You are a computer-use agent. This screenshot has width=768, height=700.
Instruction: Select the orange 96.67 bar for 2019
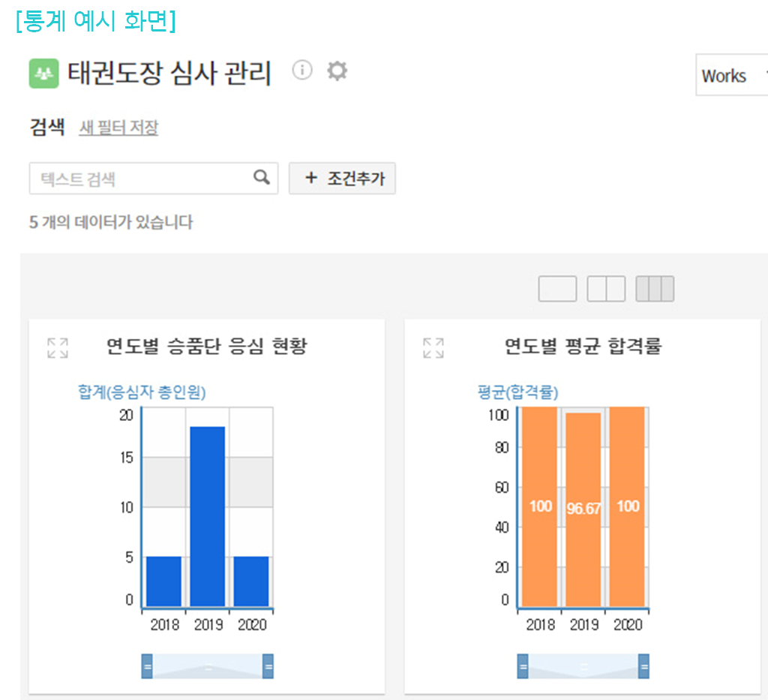(x=583, y=510)
